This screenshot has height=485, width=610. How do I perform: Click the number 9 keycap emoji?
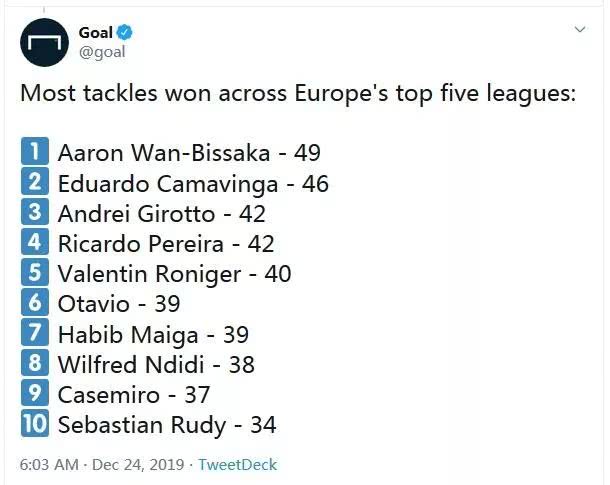click(x=35, y=393)
